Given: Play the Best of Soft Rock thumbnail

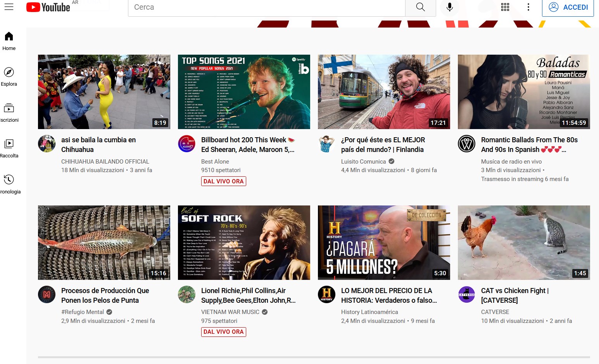Looking at the screenshot, I should click(244, 243).
